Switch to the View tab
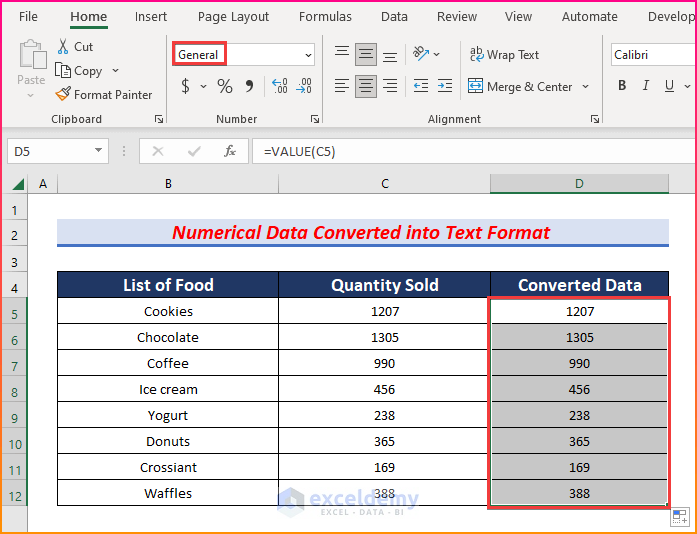 (x=518, y=16)
